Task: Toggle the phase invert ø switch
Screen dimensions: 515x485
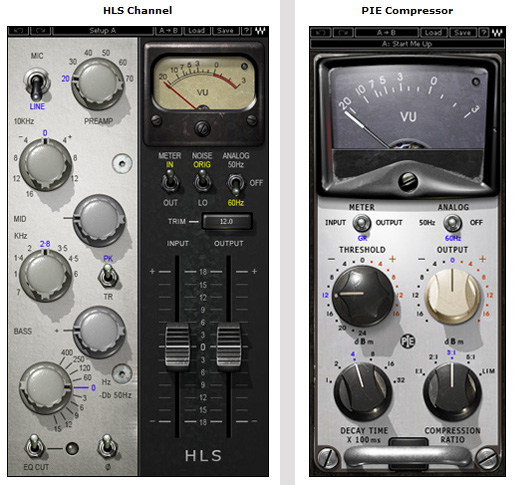Action: pos(107,446)
